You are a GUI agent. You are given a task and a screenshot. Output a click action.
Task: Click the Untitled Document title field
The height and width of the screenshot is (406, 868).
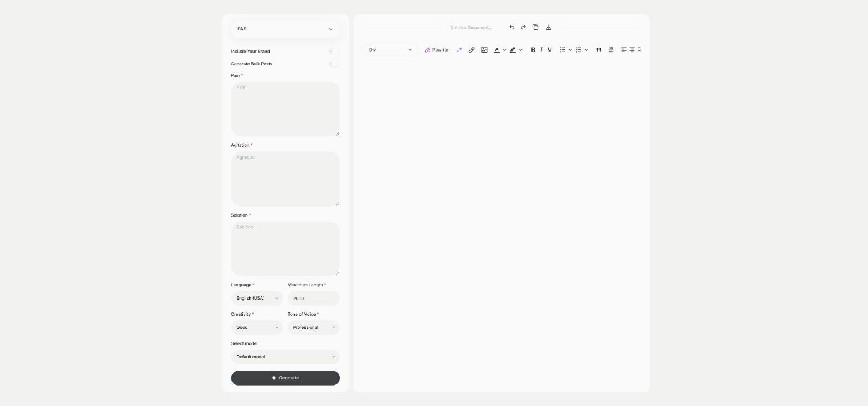coord(471,27)
